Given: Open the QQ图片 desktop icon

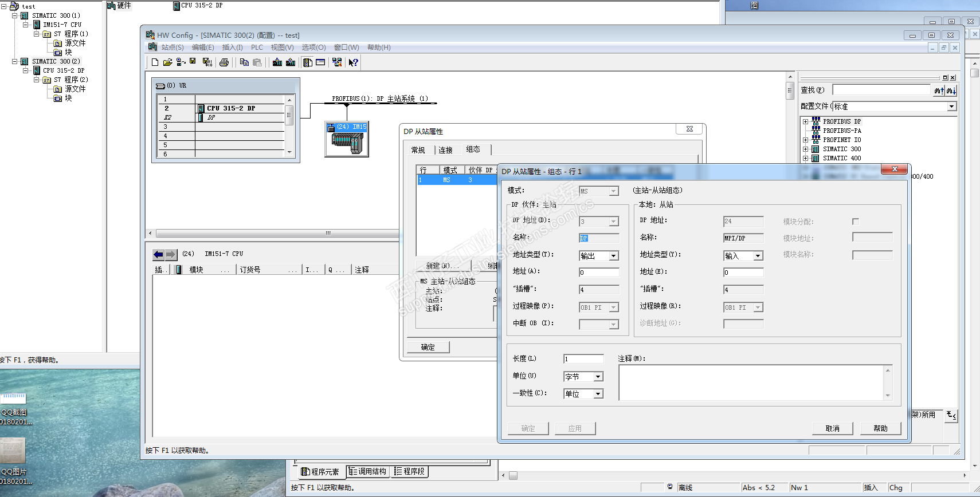Looking at the screenshot, I should tap(13, 451).
